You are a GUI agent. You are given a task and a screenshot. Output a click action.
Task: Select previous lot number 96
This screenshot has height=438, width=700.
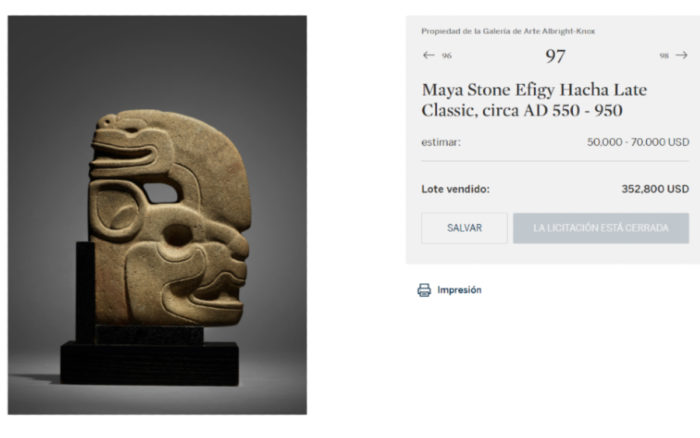(x=447, y=57)
